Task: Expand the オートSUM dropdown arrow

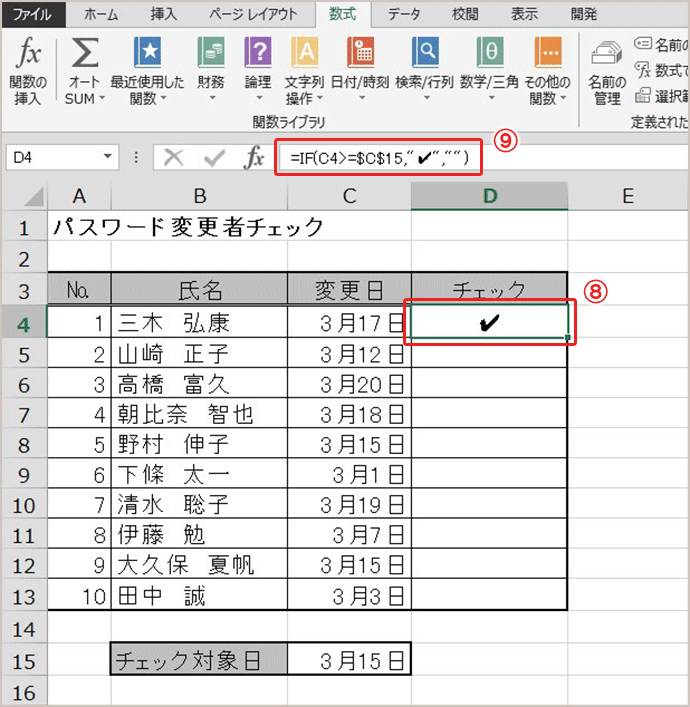Action: tap(102, 98)
